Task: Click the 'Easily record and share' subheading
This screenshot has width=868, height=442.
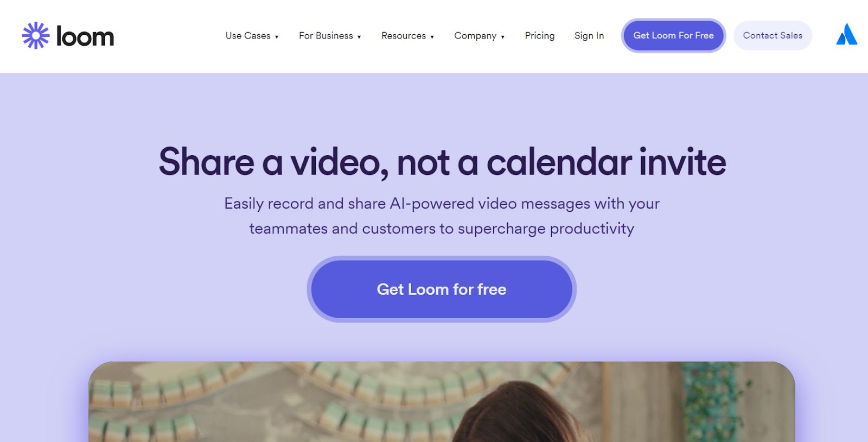Action: pyautogui.click(x=442, y=216)
